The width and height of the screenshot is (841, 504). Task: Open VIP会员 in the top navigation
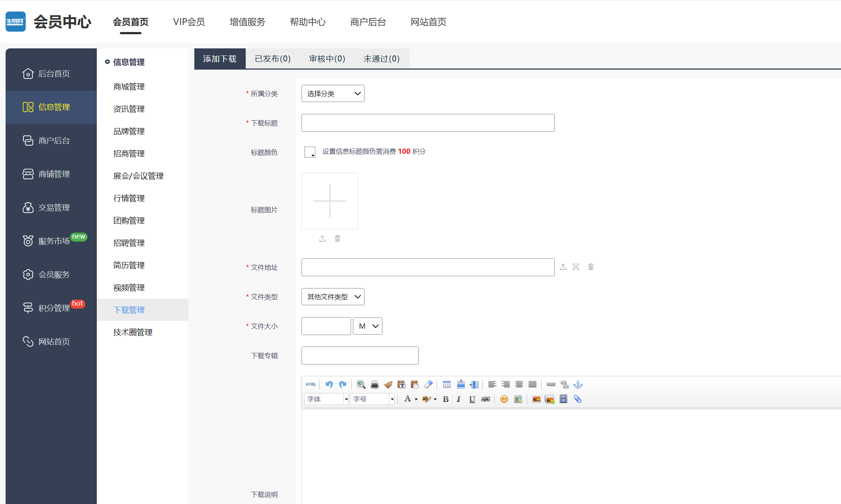189,22
